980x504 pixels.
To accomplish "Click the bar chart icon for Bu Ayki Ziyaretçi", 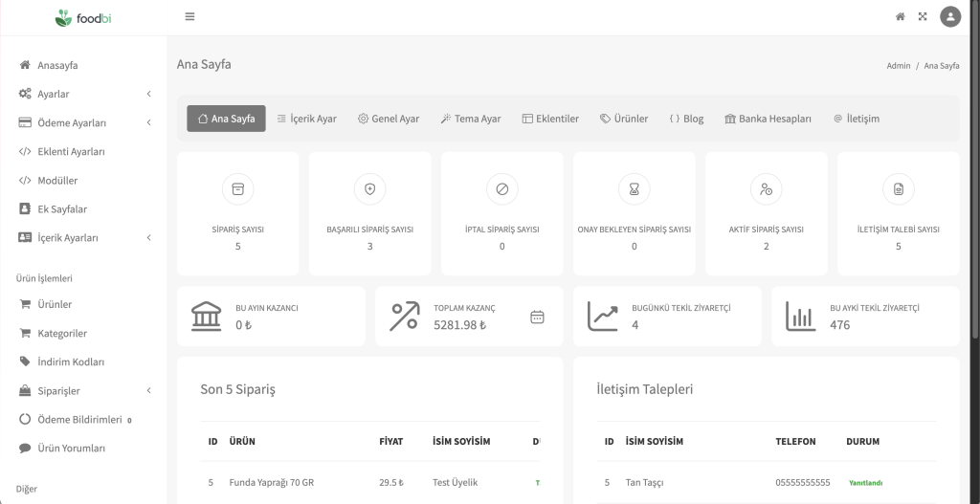I will (x=801, y=316).
